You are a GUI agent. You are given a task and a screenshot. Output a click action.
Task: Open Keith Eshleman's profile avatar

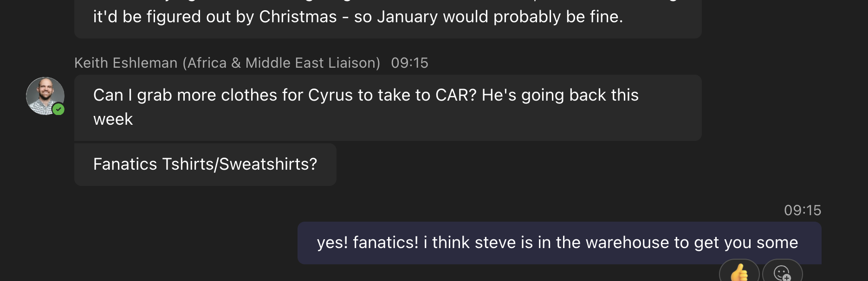(x=45, y=96)
